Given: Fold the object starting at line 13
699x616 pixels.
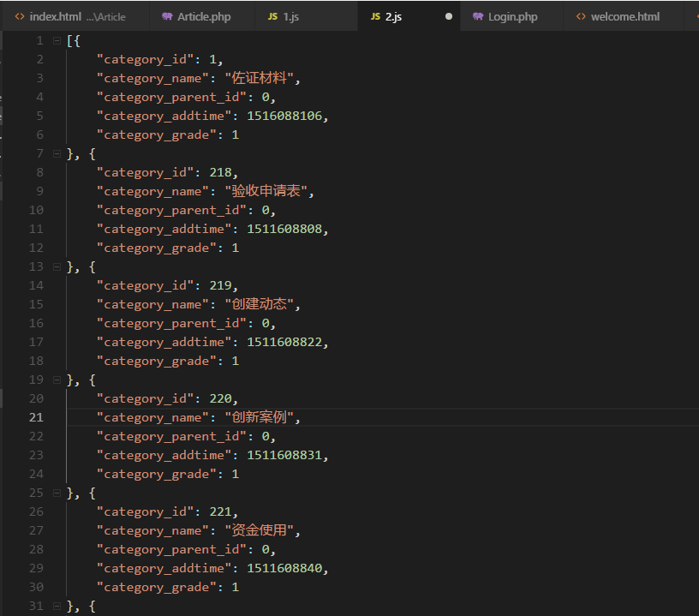Looking at the screenshot, I should tap(57, 267).
